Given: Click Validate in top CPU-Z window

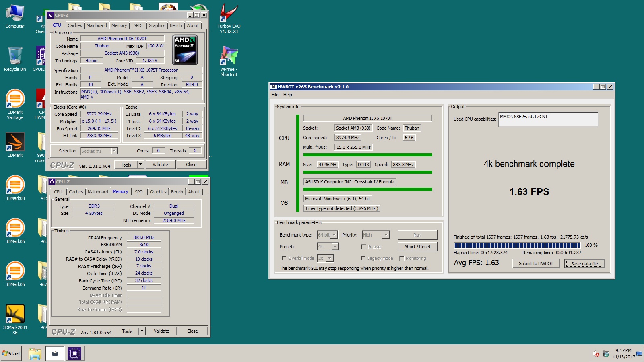Looking at the screenshot, I should [x=160, y=165].
